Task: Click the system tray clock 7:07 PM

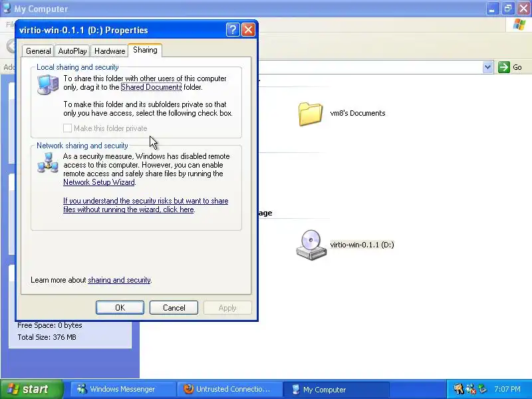Action: coord(507,389)
